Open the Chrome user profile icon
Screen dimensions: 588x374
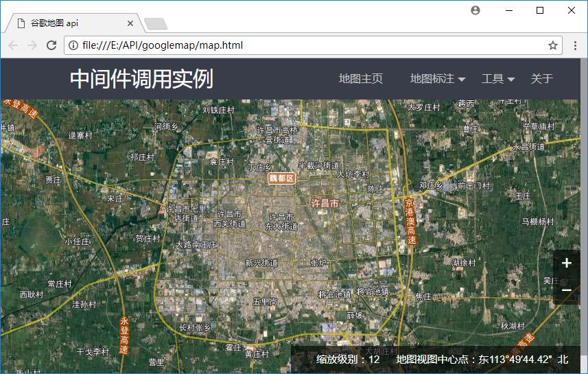475,10
